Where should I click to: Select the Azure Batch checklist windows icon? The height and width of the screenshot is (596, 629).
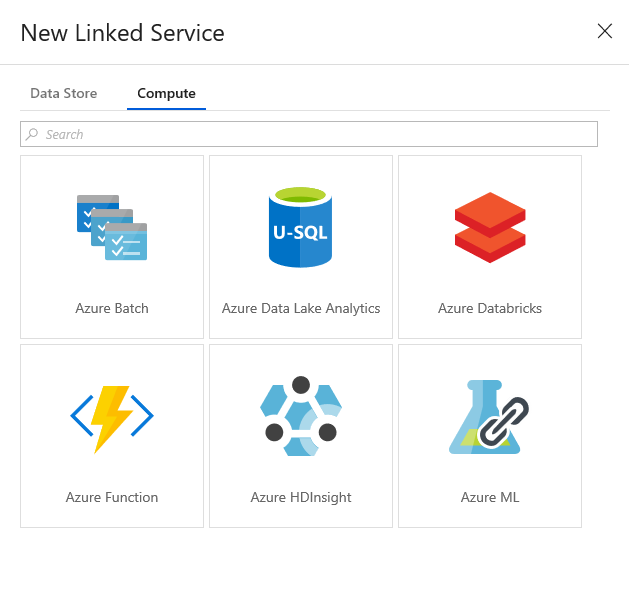112,227
